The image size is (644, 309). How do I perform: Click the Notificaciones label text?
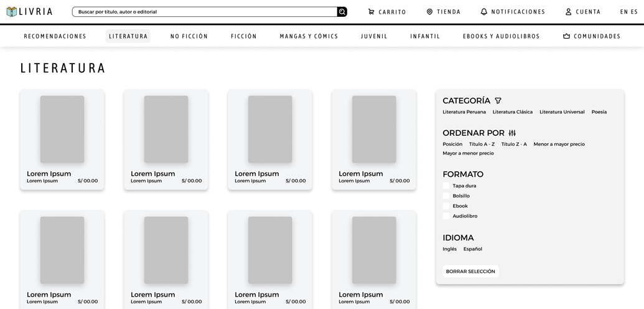coord(518,12)
